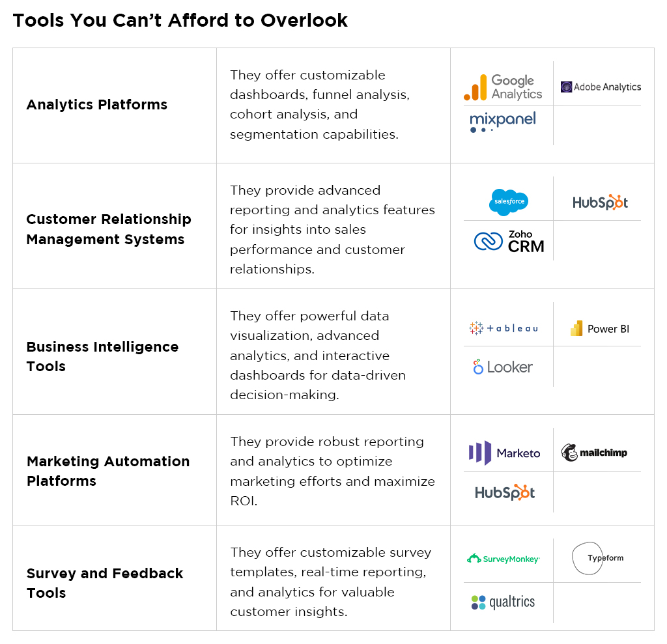Image resolution: width=667 pixels, height=644 pixels.
Task: Select Survey and Feedback Tools heading
Action: coord(105,583)
